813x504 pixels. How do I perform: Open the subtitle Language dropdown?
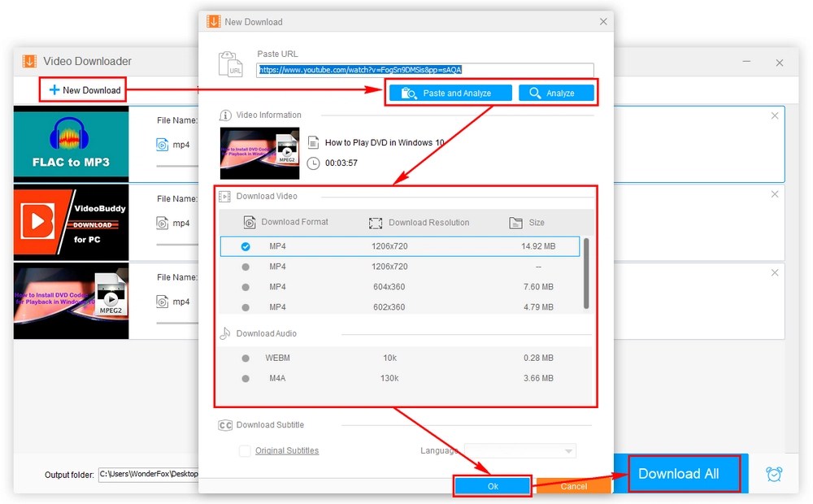click(x=520, y=450)
